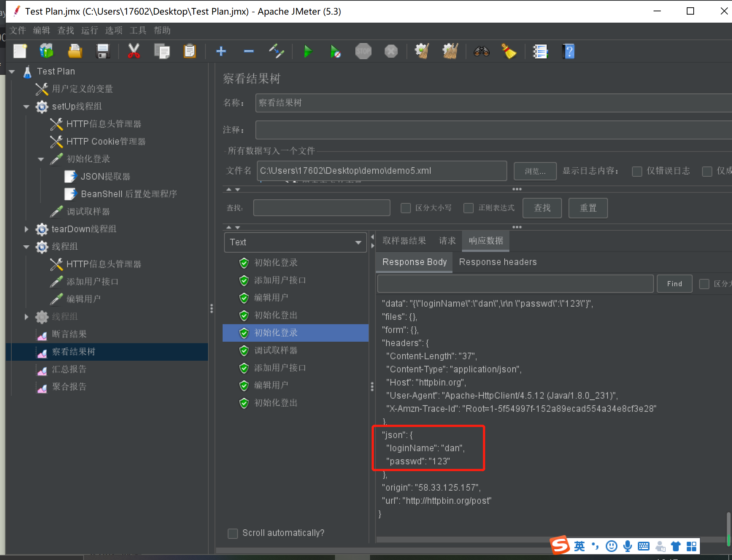Click Start no pauses icon

tap(335, 51)
